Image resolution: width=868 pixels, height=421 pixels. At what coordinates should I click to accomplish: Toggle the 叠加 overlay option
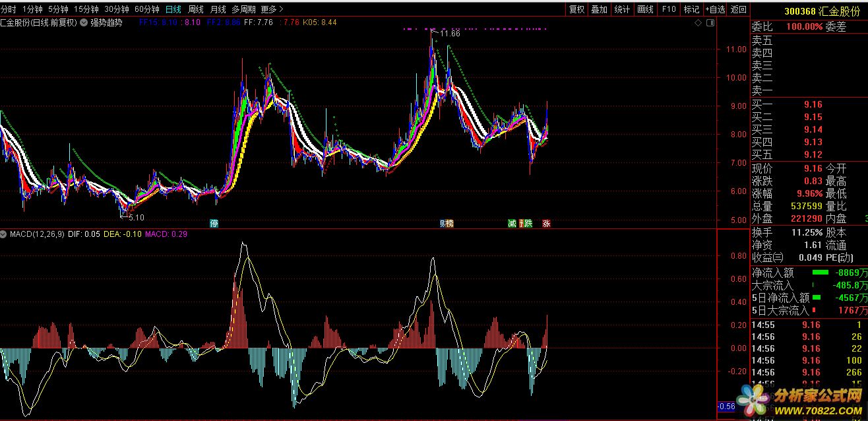click(599, 9)
